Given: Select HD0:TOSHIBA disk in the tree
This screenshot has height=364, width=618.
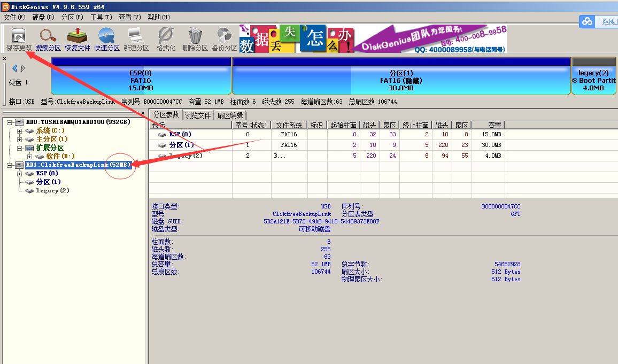Looking at the screenshot, I should [78, 122].
